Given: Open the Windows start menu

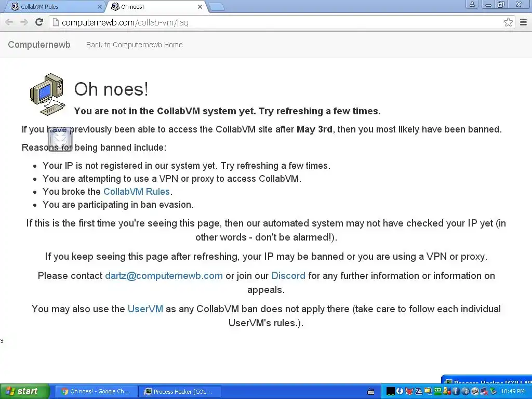Looking at the screenshot, I should [24, 392].
